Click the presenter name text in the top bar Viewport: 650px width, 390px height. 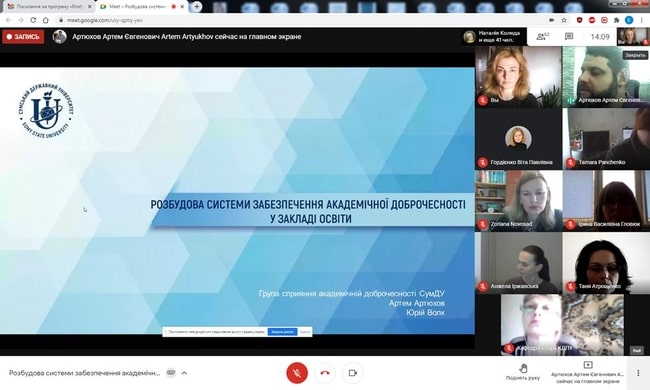coord(187,36)
